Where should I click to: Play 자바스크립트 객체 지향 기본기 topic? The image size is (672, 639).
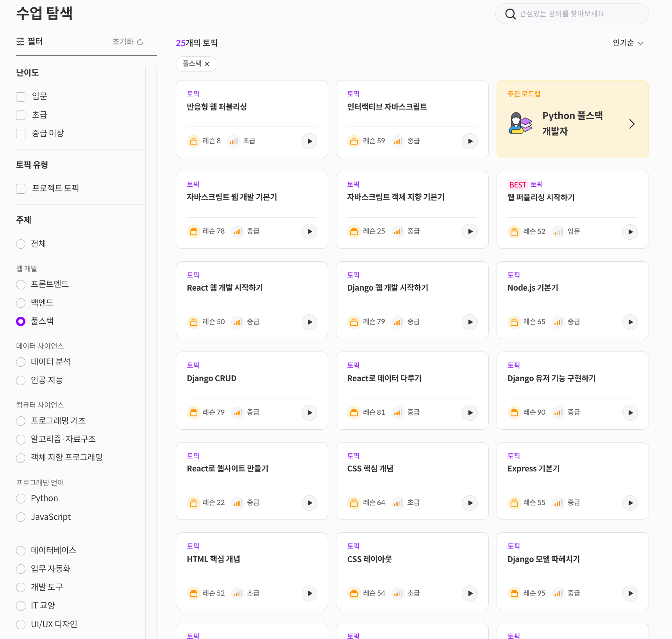coord(470,232)
